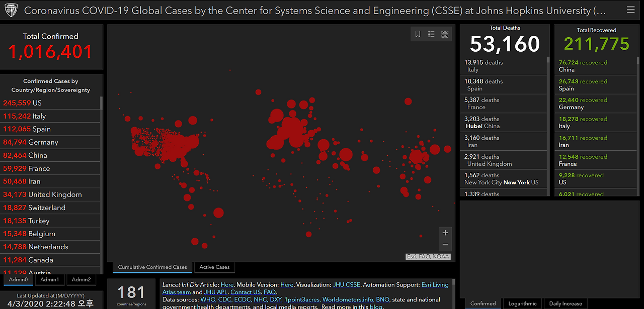The image size is (644, 309).
Task: Click the 12,548 recovered France entry
Action: point(597,160)
